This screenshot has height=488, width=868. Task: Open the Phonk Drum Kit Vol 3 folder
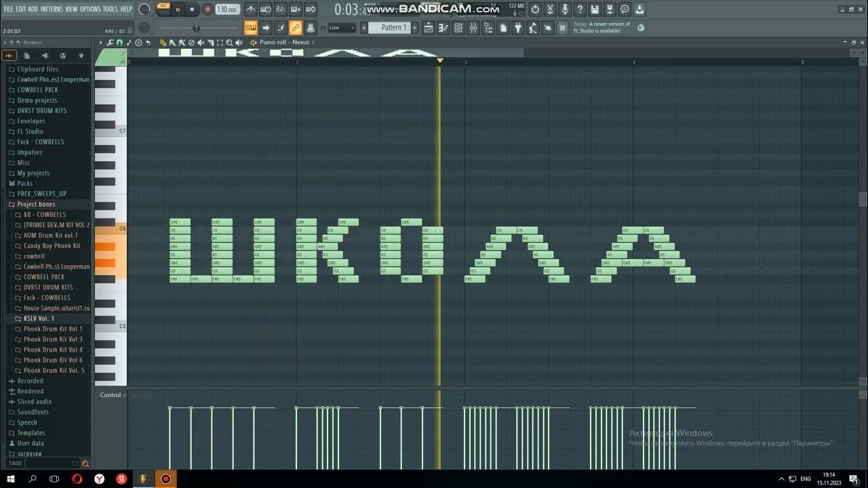(x=52, y=340)
